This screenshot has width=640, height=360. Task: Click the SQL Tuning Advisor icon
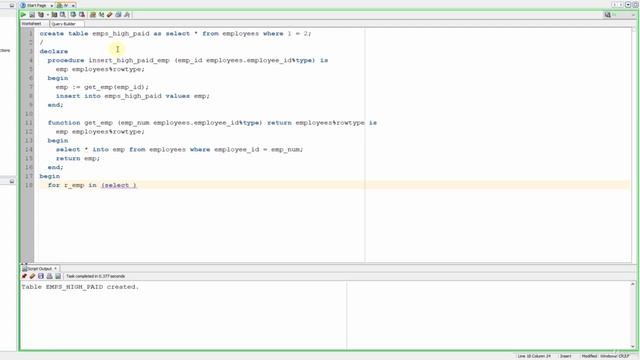click(x=63, y=15)
